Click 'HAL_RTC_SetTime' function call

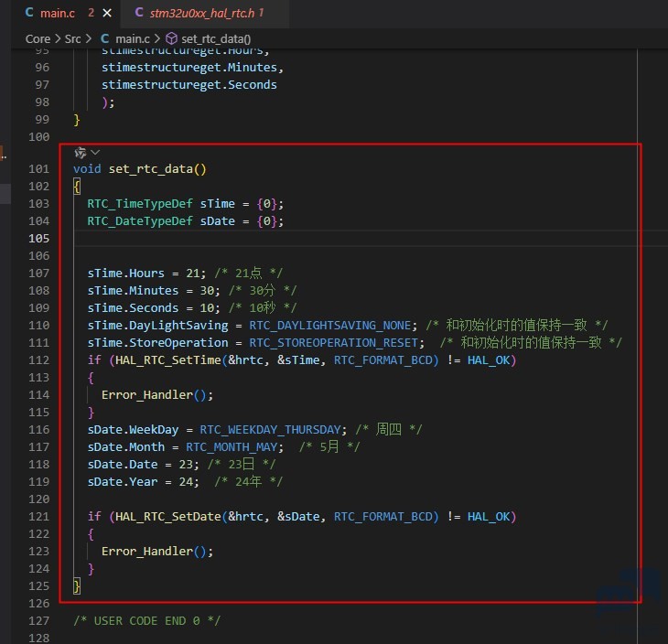[x=167, y=360]
